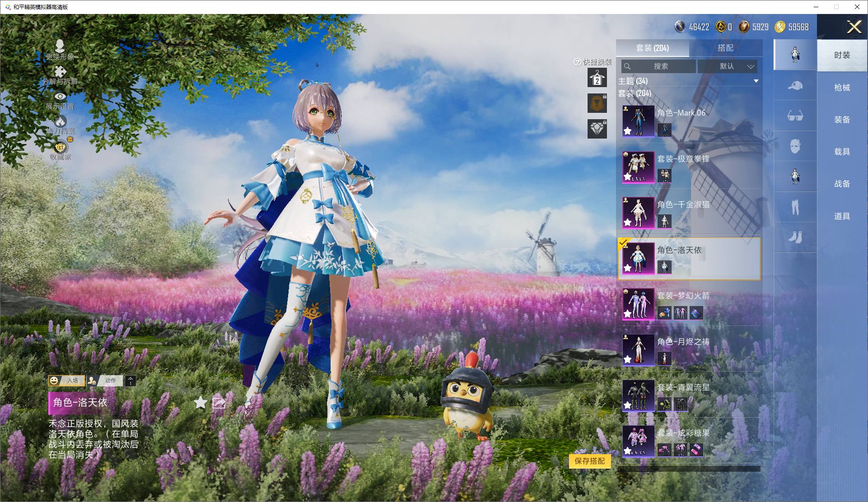Click the 套装 (204) section header
This screenshot has width=868, height=502.
pyautogui.click(x=635, y=93)
